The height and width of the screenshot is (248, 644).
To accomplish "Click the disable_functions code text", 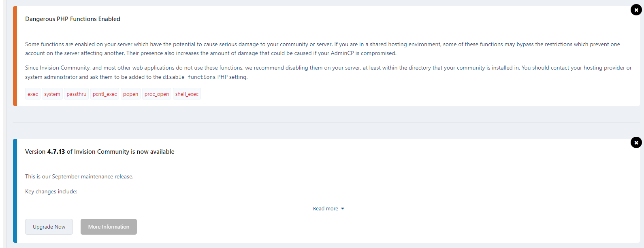I will 189,77.
